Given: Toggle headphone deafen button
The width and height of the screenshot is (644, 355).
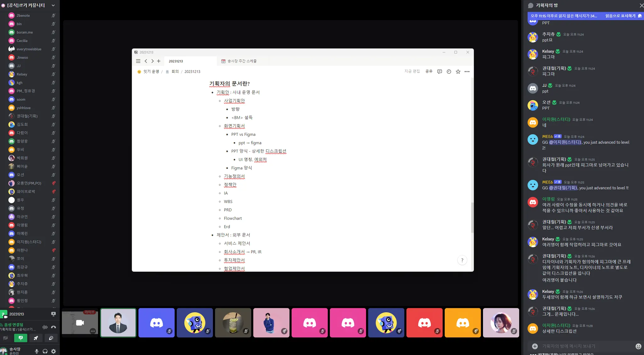Looking at the screenshot, I should tap(45, 351).
